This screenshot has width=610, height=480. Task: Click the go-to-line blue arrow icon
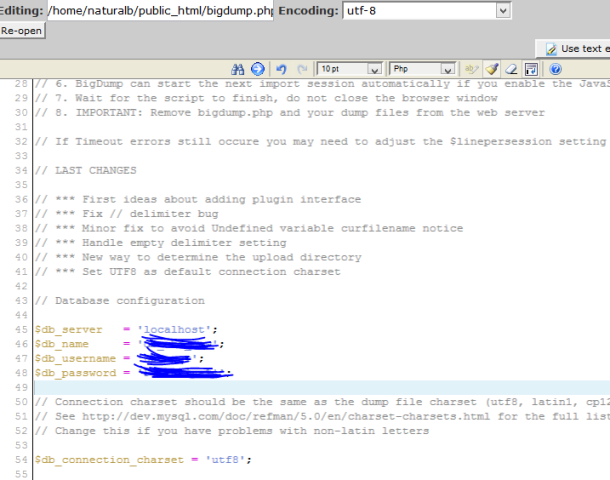(x=258, y=69)
